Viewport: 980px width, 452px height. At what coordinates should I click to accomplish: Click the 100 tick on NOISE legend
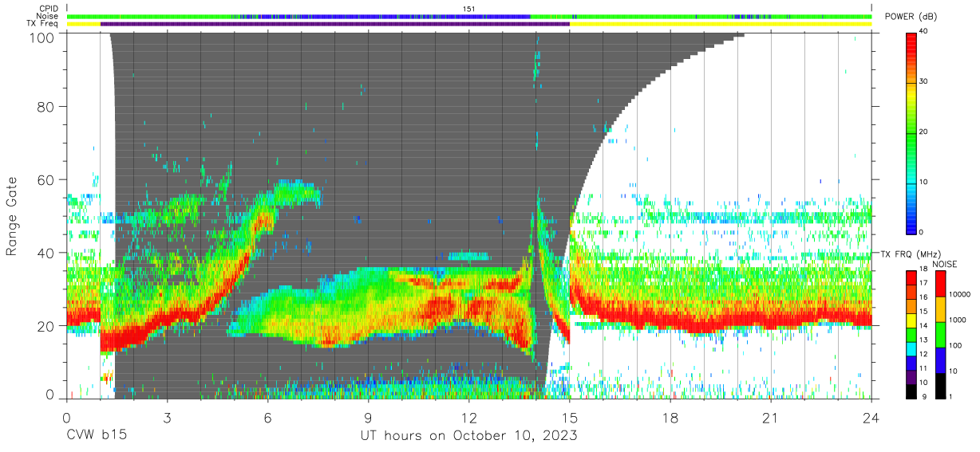coord(957,345)
